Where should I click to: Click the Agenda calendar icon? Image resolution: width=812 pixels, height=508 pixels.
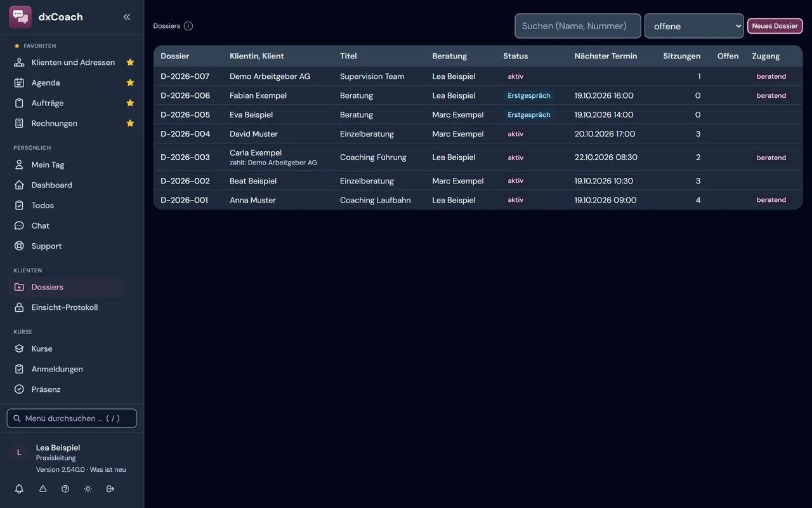click(x=19, y=83)
